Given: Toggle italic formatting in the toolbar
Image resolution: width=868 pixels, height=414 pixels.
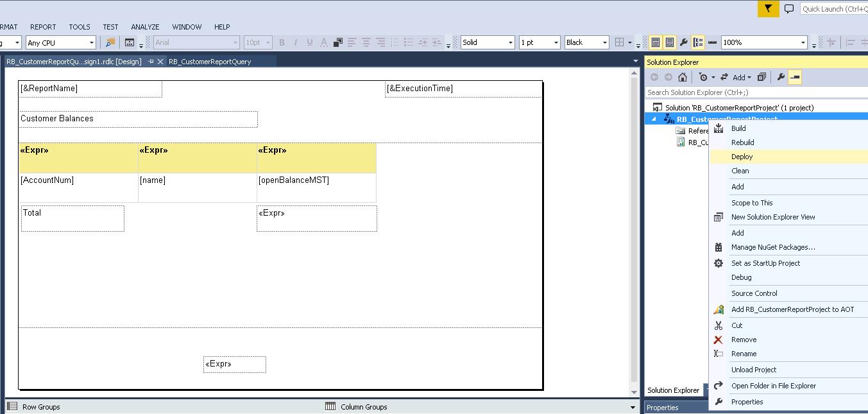Looking at the screenshot, I should (294, 42).
